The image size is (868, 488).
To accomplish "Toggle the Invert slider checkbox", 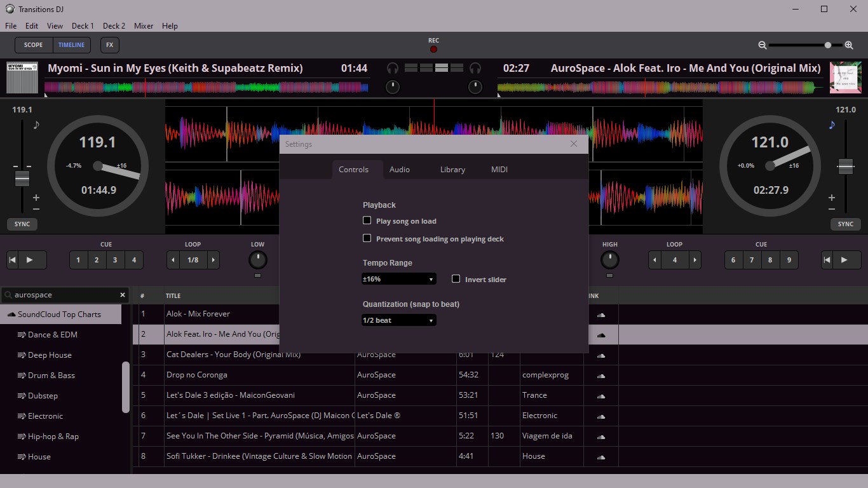I will (456, 279).
